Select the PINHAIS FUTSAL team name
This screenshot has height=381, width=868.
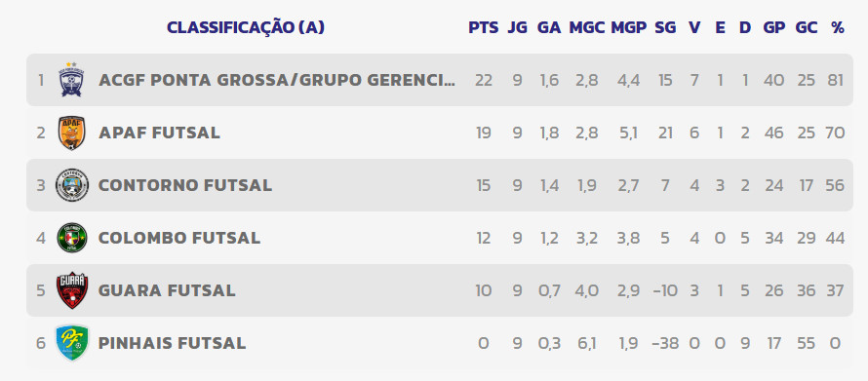pos(173,343)
